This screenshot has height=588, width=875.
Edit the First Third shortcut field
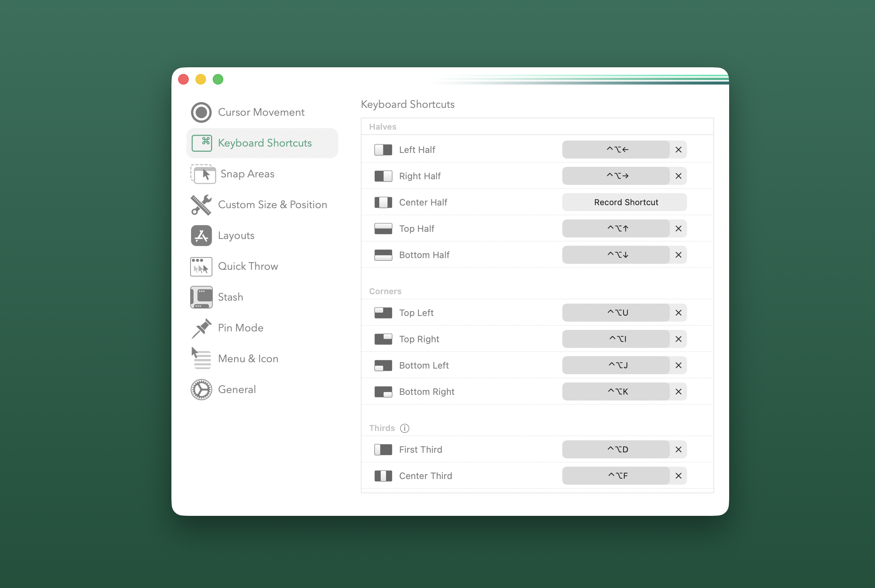pos(616,449)
